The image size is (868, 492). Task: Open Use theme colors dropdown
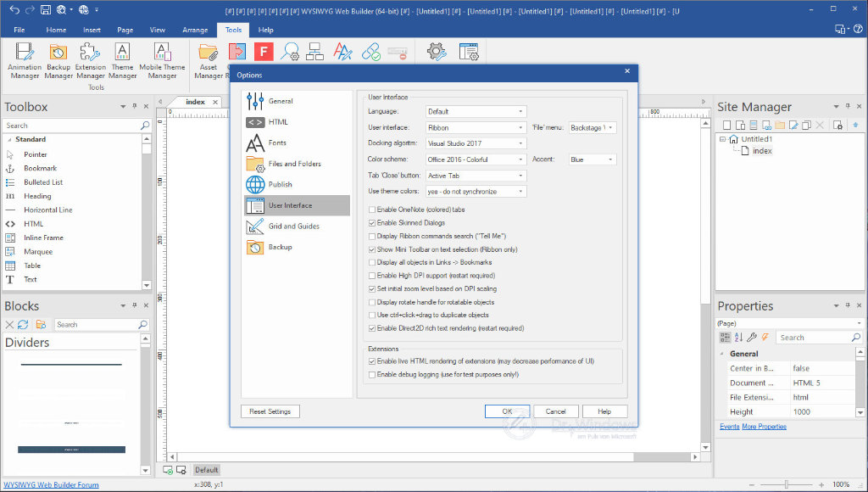tap(476, 192)
